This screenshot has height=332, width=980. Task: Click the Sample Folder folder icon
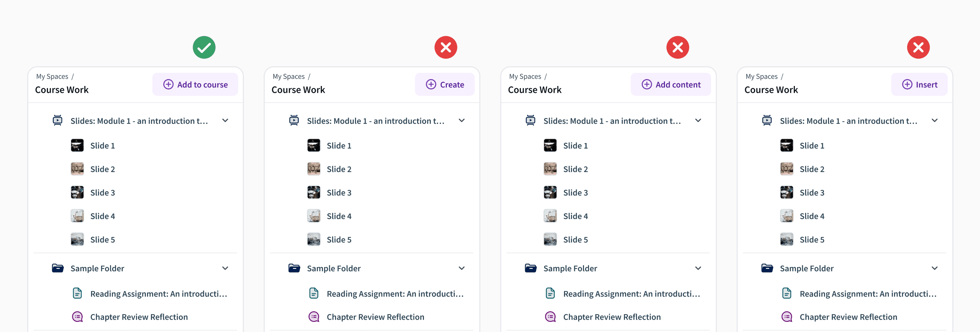[58, 268]
